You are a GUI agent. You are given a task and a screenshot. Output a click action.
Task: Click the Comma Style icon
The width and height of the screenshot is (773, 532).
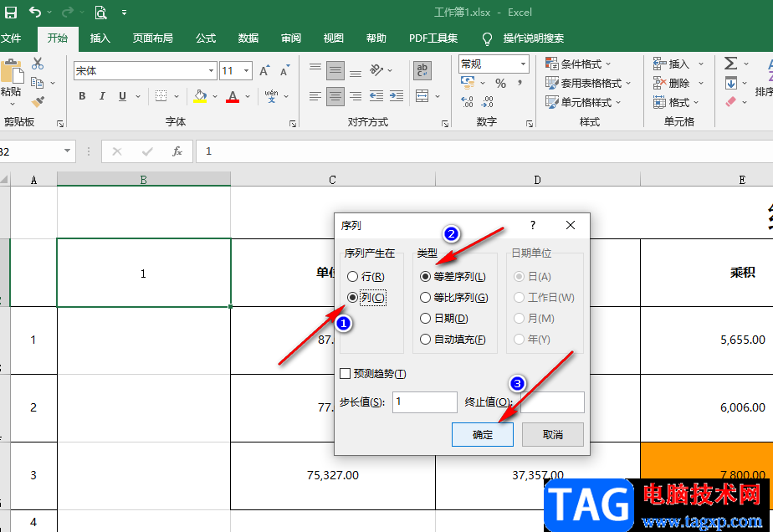pyautogui.click(x=520, y=84)
